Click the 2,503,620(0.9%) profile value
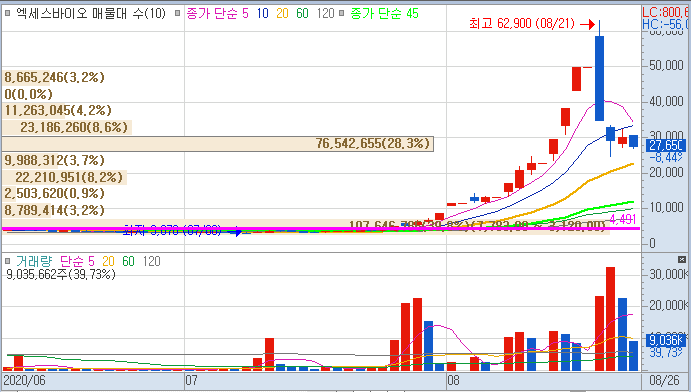Viewport: 691px width, 392px height. (55, 193)
